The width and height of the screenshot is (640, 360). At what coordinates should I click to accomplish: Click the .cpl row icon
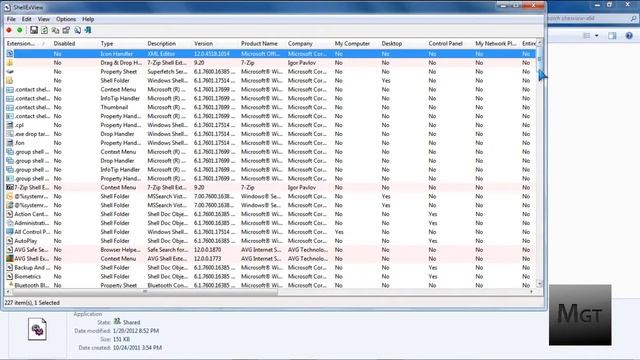tap(10, 125)
